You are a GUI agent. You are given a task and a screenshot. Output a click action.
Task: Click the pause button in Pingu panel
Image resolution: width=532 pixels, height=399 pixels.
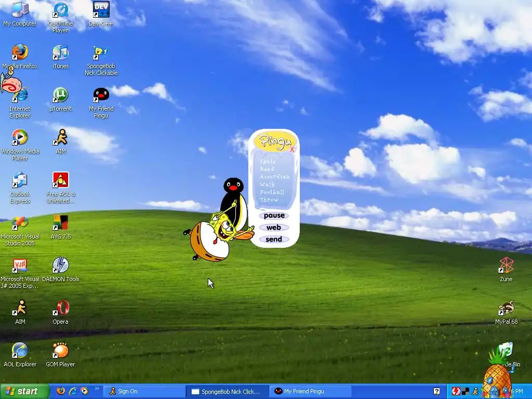[x=274, y=216]
